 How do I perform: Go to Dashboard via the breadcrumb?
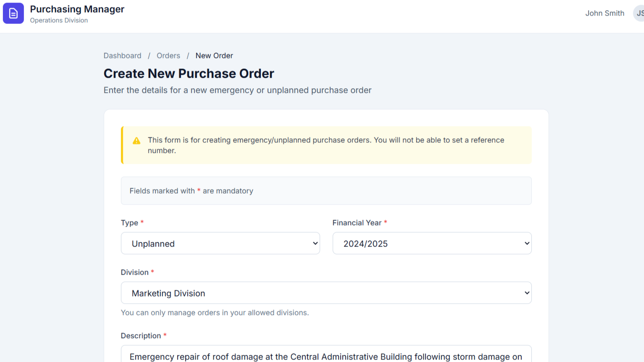(122, 56)
